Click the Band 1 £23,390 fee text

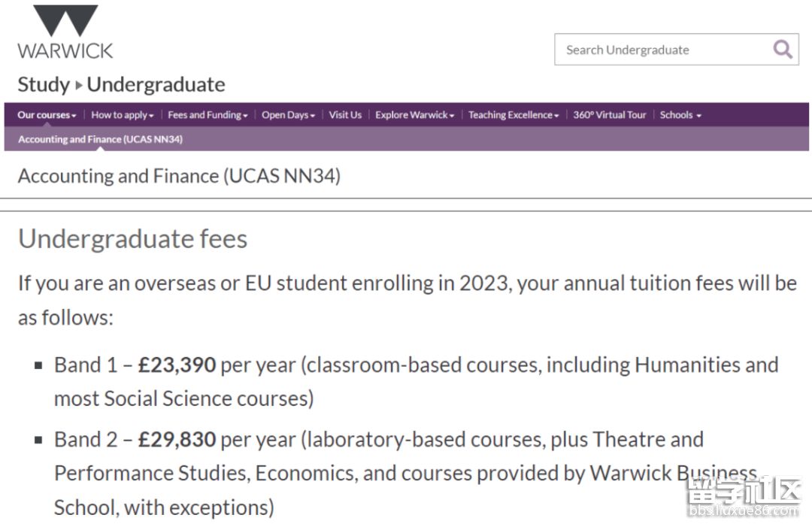pos(135,365)
